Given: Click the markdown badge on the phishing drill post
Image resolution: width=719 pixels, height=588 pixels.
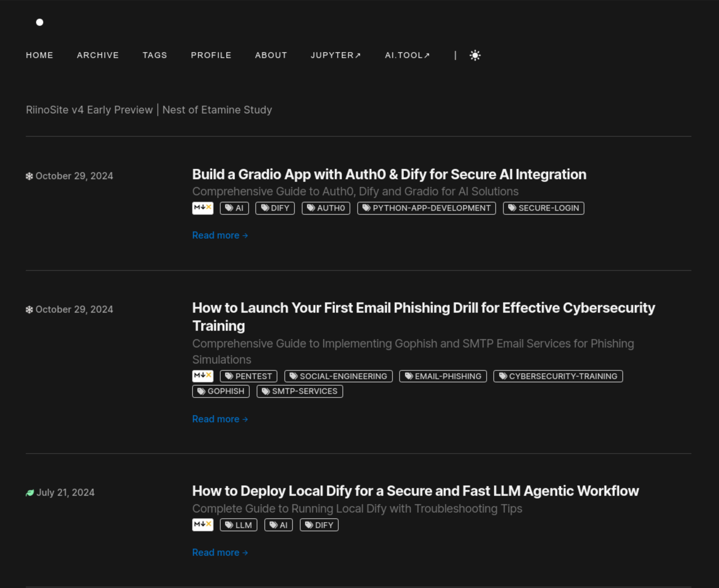Looking at the screenshot, I should pos(203,376).
